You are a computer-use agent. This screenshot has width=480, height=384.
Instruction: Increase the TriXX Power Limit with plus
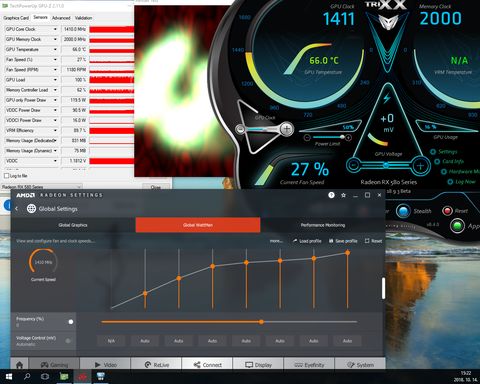click(349, 138)
